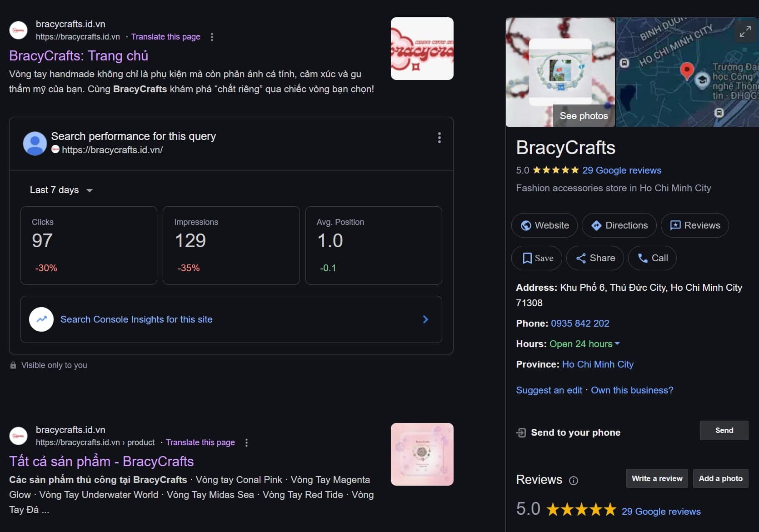759x532 pixels.
Task: Get Directions to BracyCrafts
Action: 619,225
